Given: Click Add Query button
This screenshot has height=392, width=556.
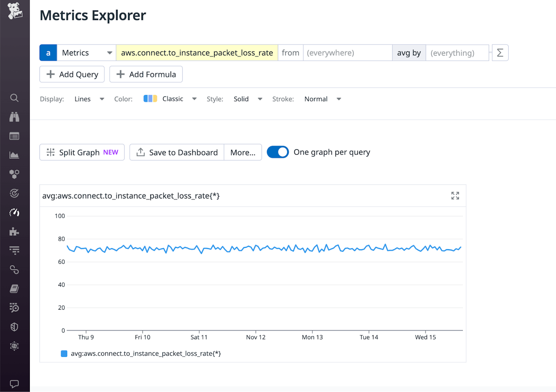Looking at the screenshot, I should pos(72,74).
